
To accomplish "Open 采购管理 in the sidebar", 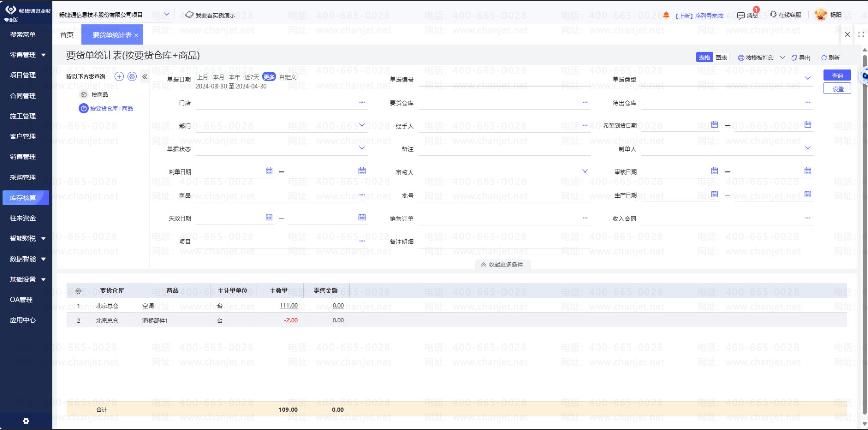I will (23, 177).
